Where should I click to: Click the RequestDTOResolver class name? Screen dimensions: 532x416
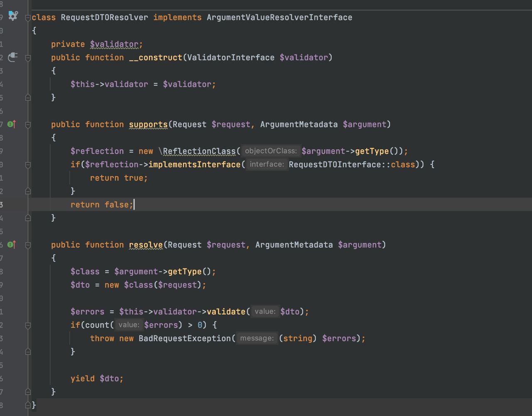pyautogui.click(x=104, y=17)
